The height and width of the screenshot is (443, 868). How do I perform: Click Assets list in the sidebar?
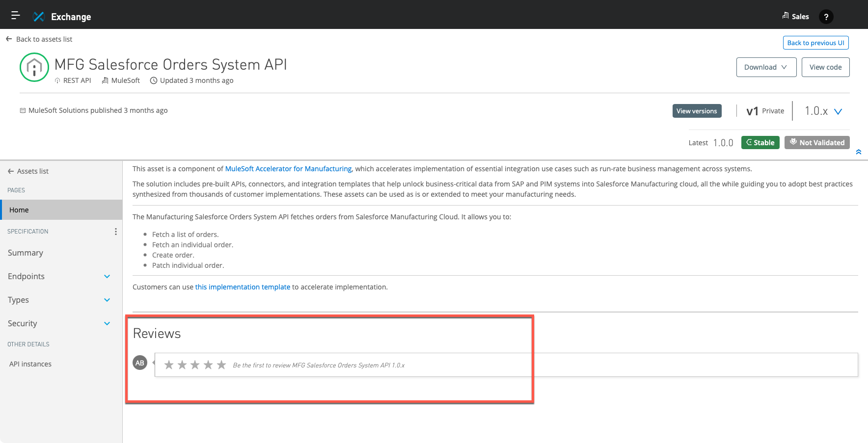pos(28,171)
